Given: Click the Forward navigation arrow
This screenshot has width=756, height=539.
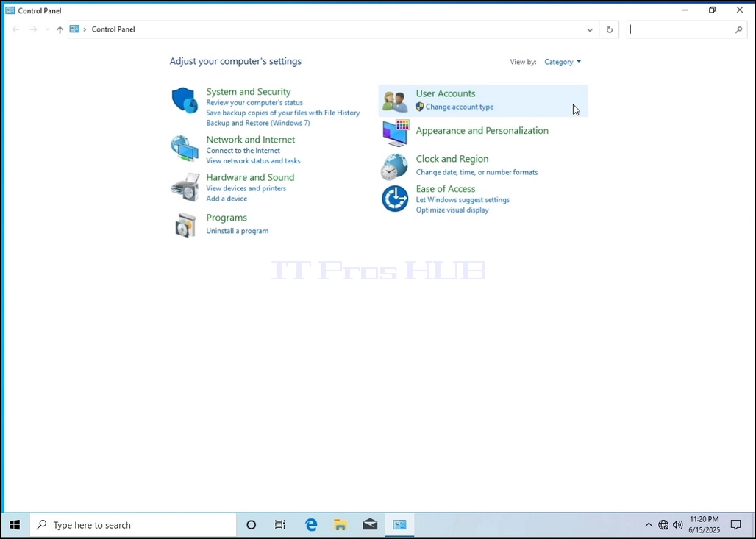Looking at the screenshot, I should (33, 29).
